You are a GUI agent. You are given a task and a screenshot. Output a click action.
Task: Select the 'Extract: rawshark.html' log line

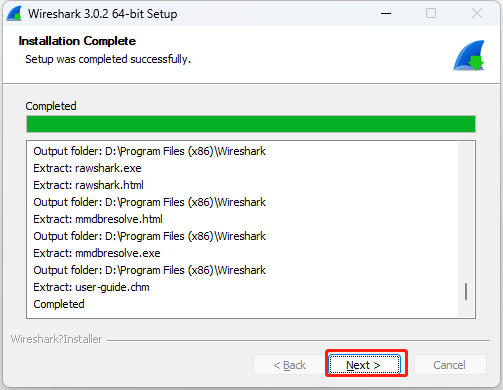click(88, 185)
